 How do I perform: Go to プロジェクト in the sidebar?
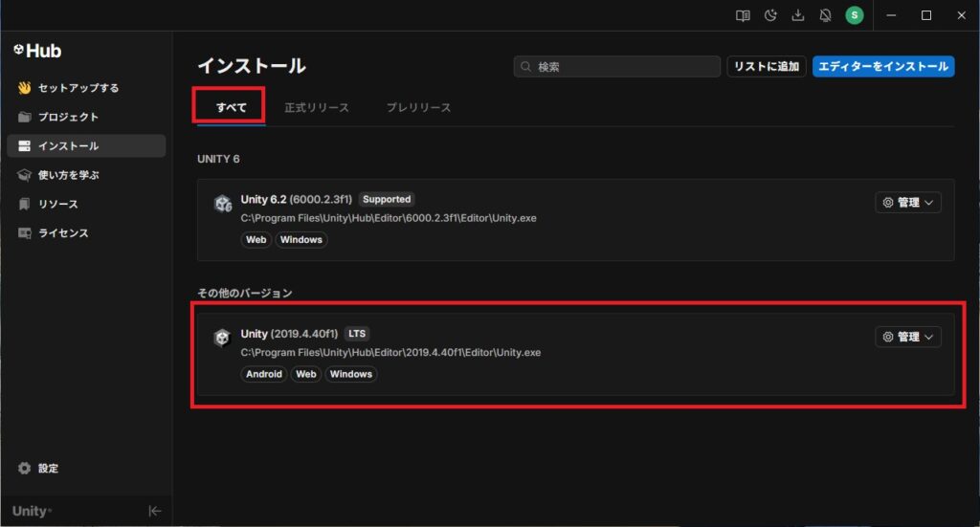86,117
